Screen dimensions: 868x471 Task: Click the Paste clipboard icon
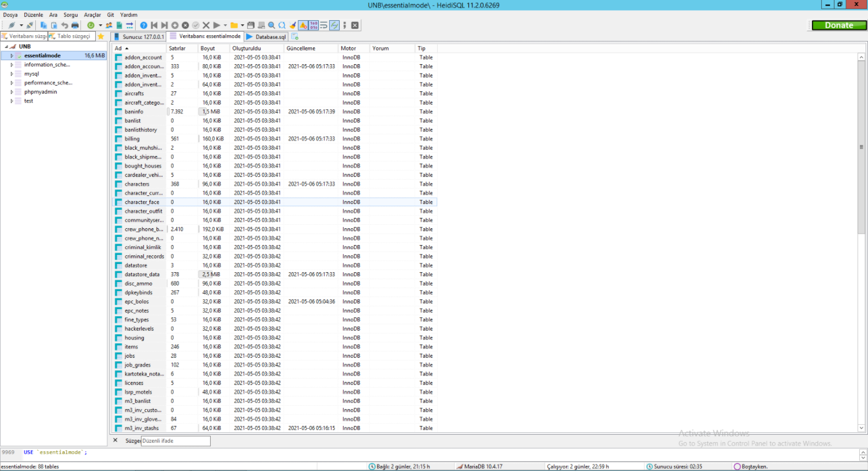click(x=54, y=25)
